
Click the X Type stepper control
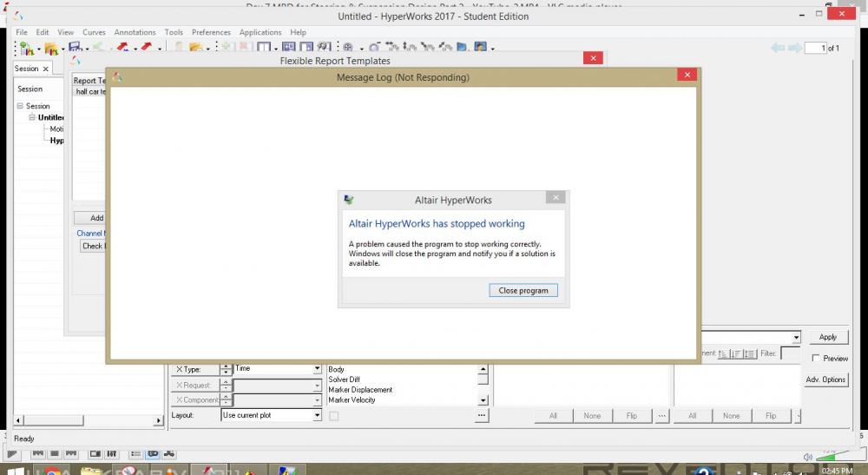pos(226,369)
